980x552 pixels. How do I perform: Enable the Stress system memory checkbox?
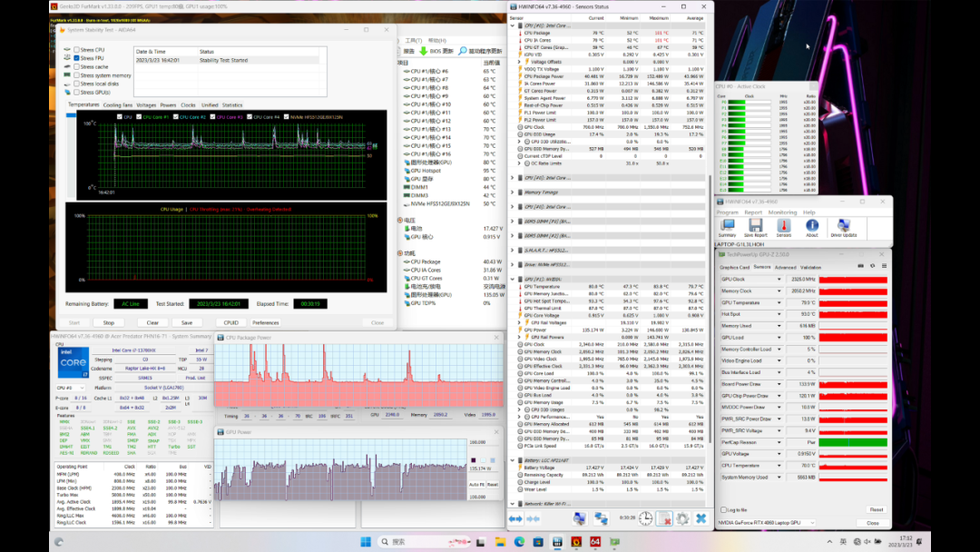pos(77,75)
